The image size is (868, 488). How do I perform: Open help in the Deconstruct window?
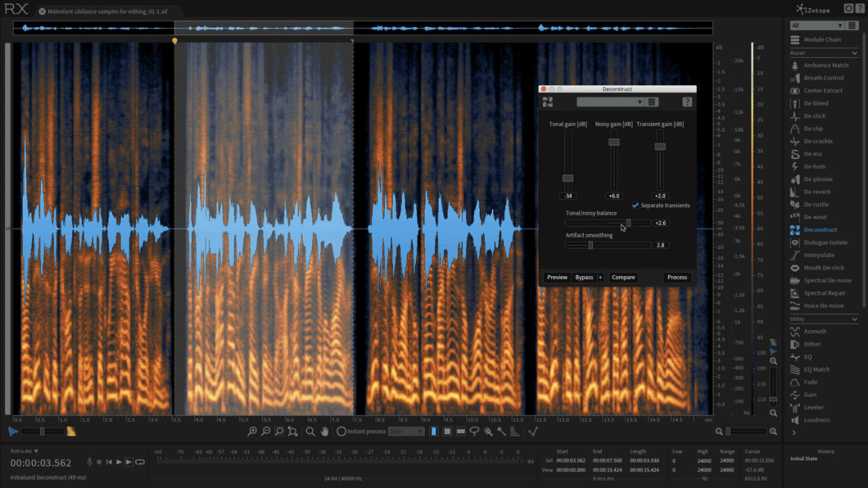point(687,101)
